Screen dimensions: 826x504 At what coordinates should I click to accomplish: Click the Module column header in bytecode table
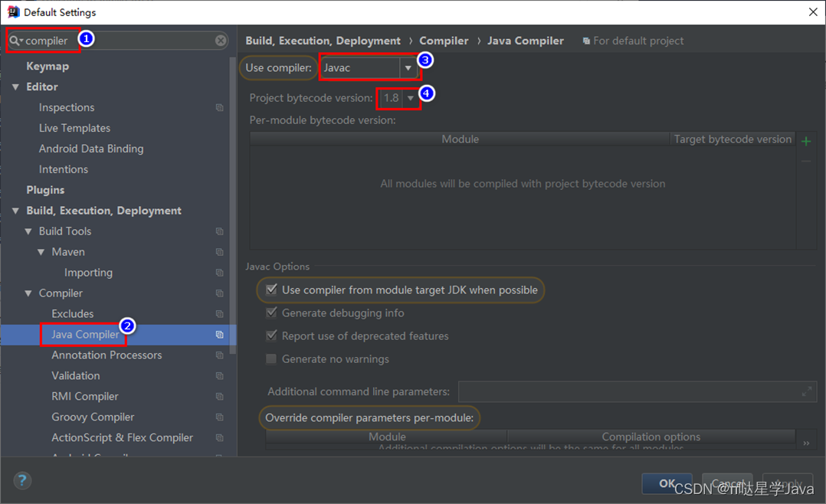[460, 139]
